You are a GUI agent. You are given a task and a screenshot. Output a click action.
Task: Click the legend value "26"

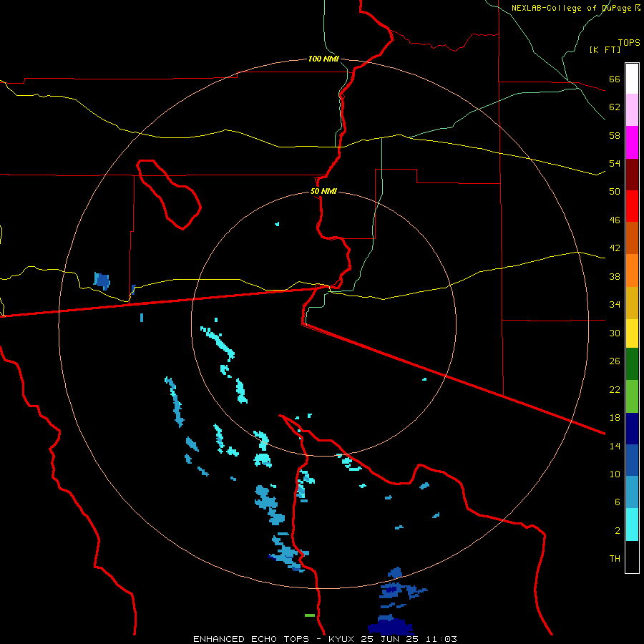pyautogui.click(x=615, y=361)
